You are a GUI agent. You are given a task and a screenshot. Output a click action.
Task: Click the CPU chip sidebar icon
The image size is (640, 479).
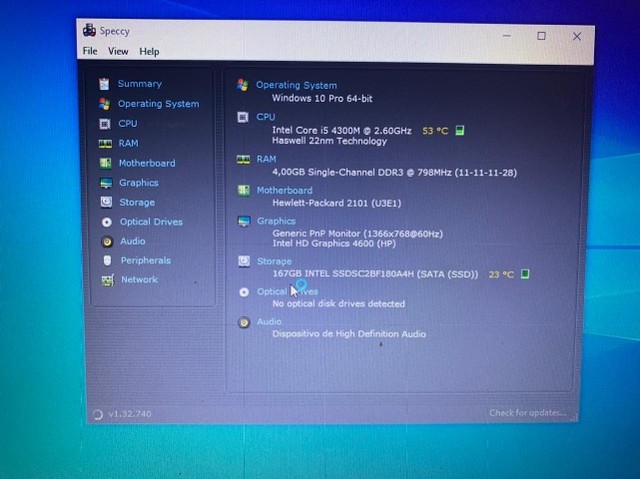[105, 124]
